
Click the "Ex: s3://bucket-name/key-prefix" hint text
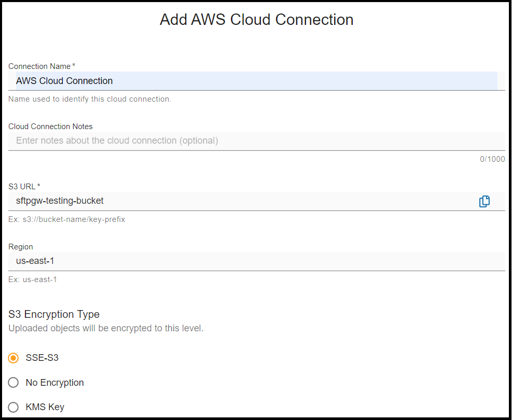coord(66,219)
